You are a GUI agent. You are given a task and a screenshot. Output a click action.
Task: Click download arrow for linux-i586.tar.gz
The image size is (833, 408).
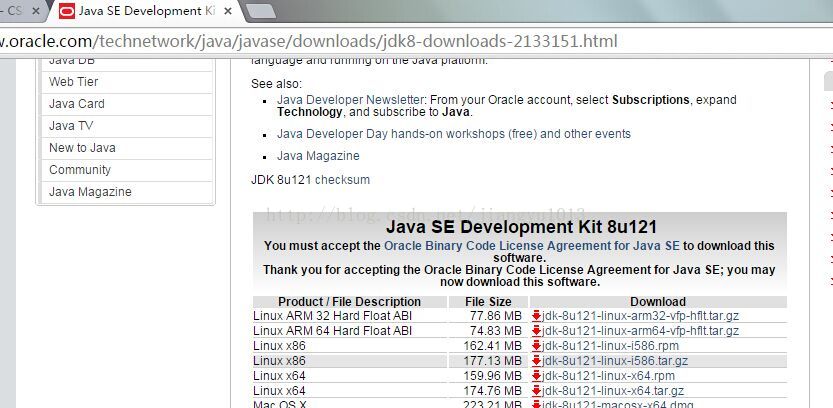point(536,361)
